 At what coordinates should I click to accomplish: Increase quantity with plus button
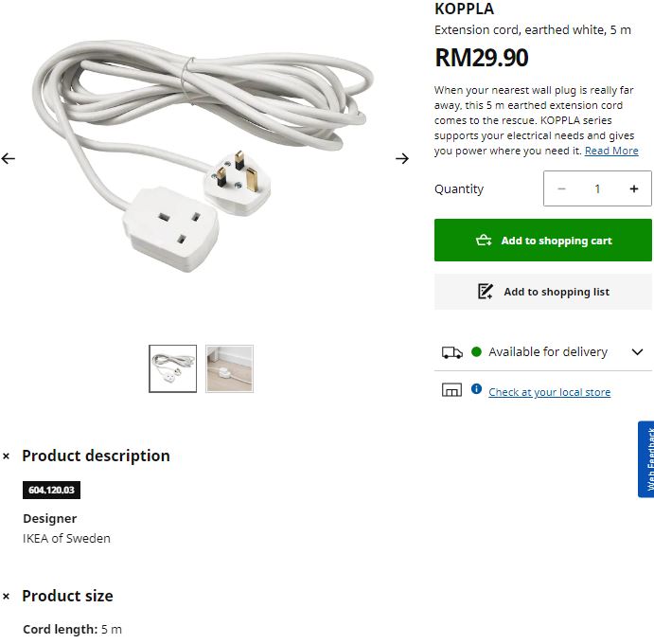[633, 188]
